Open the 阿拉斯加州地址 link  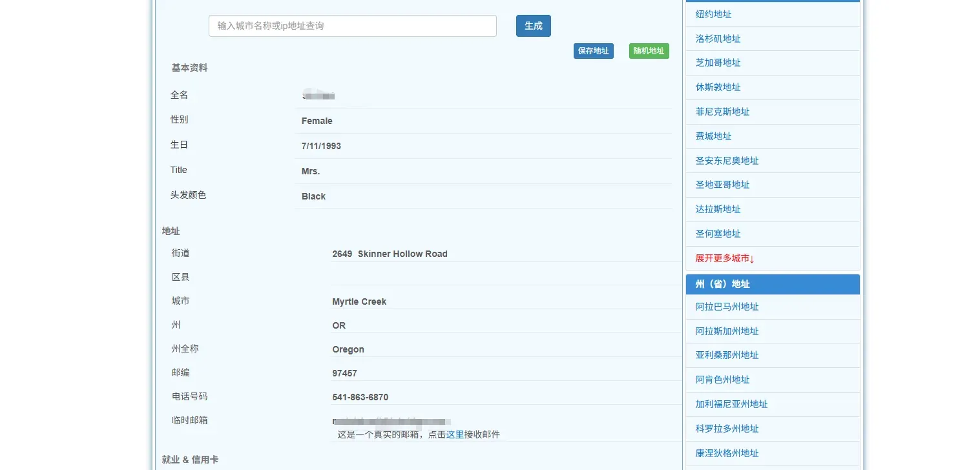coord(727,331)
